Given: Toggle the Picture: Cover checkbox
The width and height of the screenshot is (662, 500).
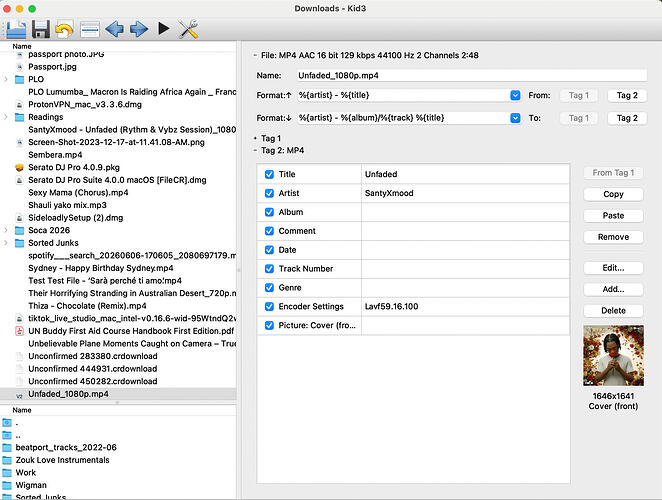Looking at the screenshot, I should click(269, 325).
